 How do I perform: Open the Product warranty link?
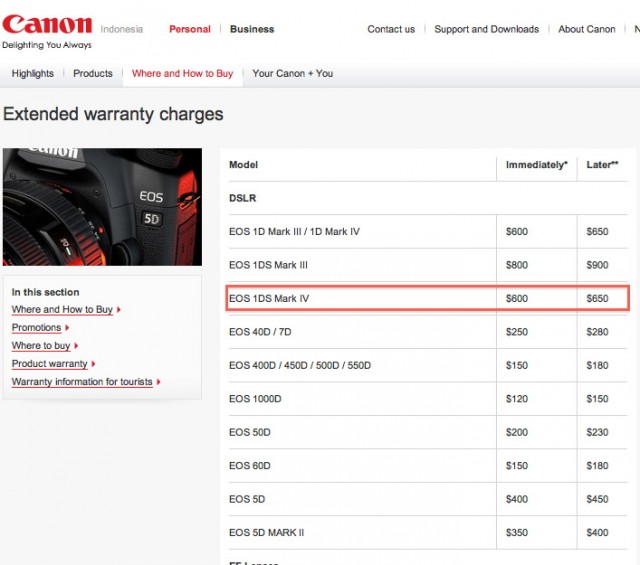tap(49, 364)
